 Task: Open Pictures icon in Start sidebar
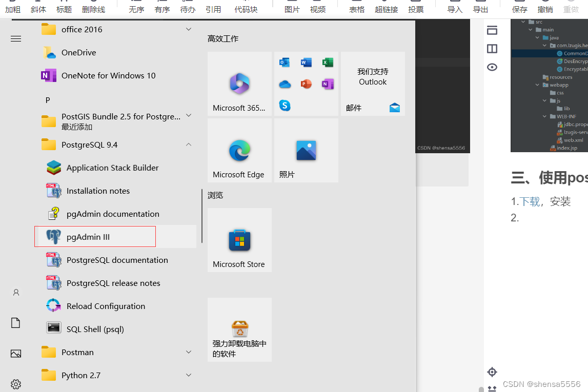(16, 354)
